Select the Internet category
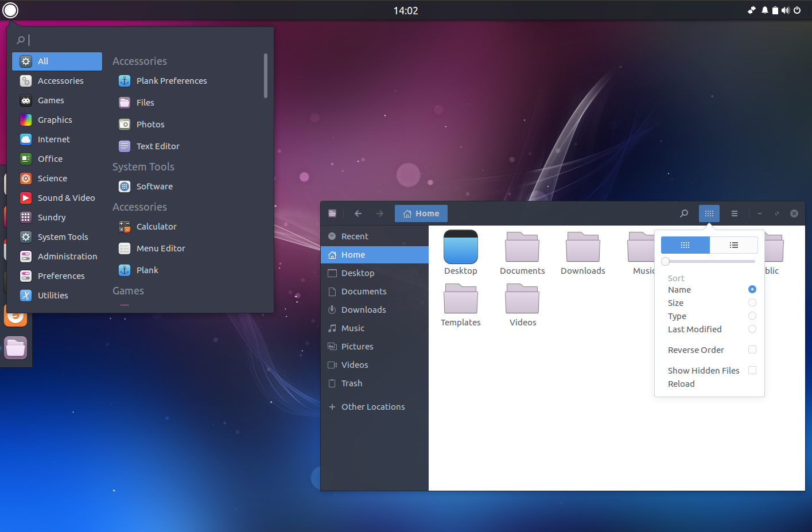This screenshot has width=812, height=532. click(57, 139)
